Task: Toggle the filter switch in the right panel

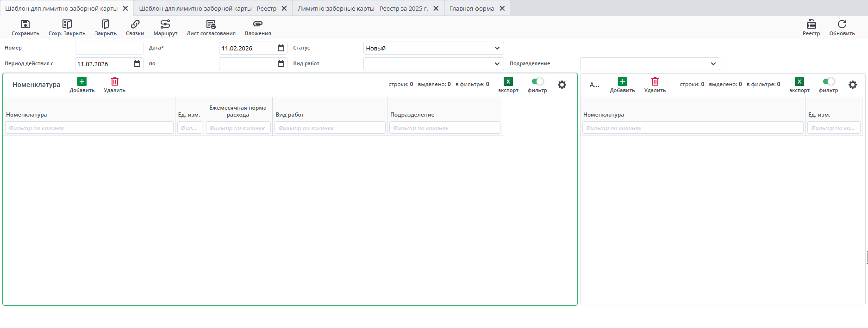Action: tap(828, 82)
